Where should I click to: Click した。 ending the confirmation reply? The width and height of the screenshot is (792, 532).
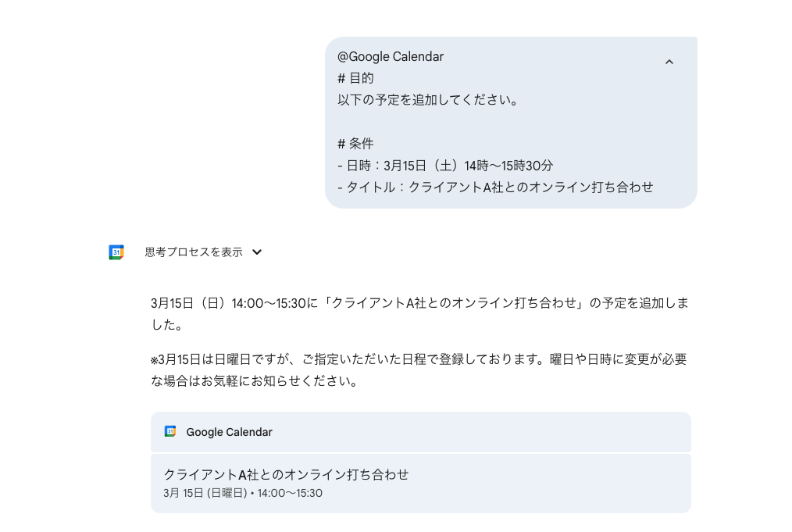pyautogui.click(x=166, y=324)
